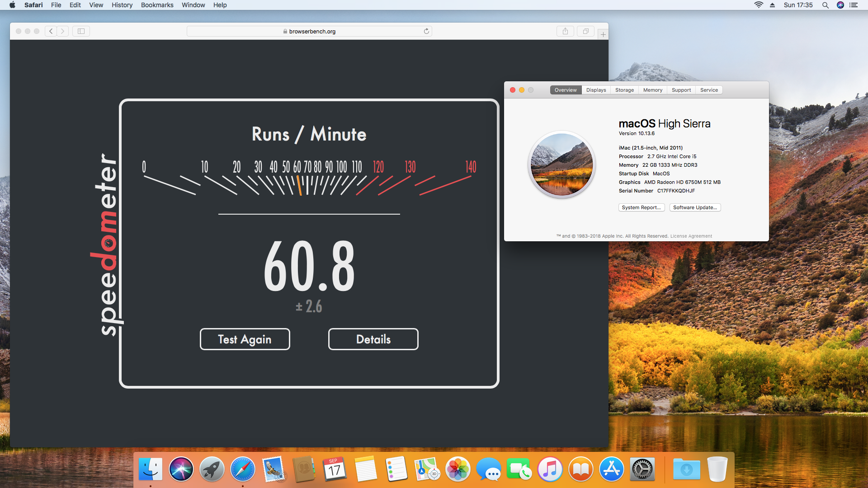This screenshot has height=488, width=868.
Task: Click the Safari forward arrow
Action: (x=63, y=31)
